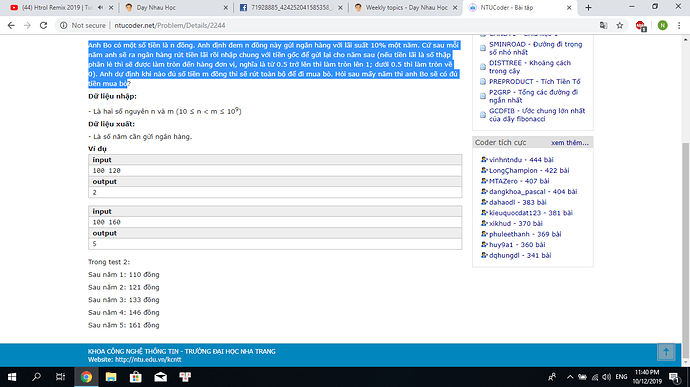
Task: Show hidden system tray icons
Action: point(570,377)
